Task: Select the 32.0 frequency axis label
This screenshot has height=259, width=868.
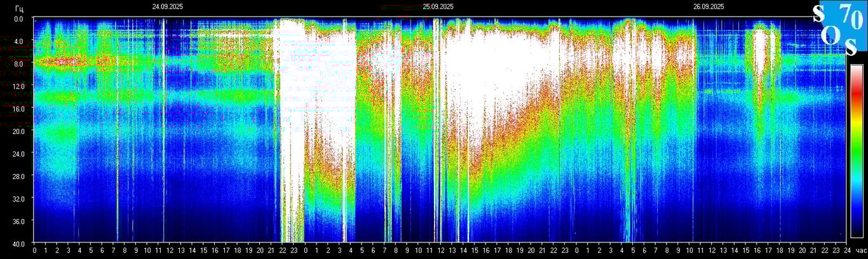Action: (x=19, y=198)
